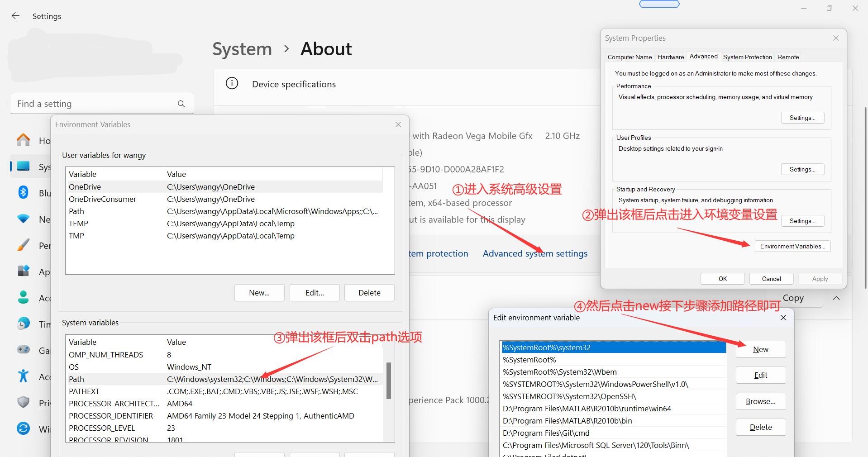868x457 pixels.
Task: Open the Privacy shield icon
Action: click(x=23, y=403)
